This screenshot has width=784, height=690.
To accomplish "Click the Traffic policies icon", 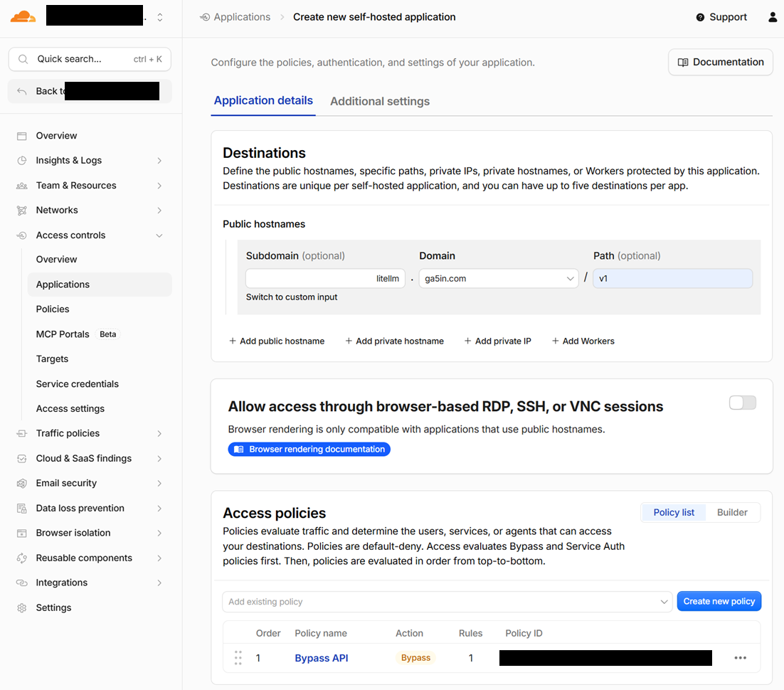I will tap(21, 433).
